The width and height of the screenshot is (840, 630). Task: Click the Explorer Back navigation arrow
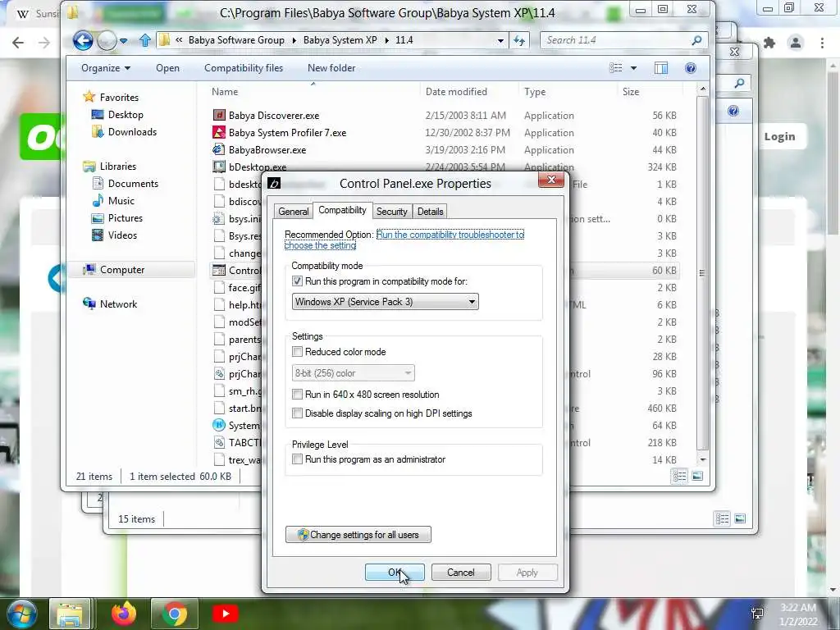(83, 40)
